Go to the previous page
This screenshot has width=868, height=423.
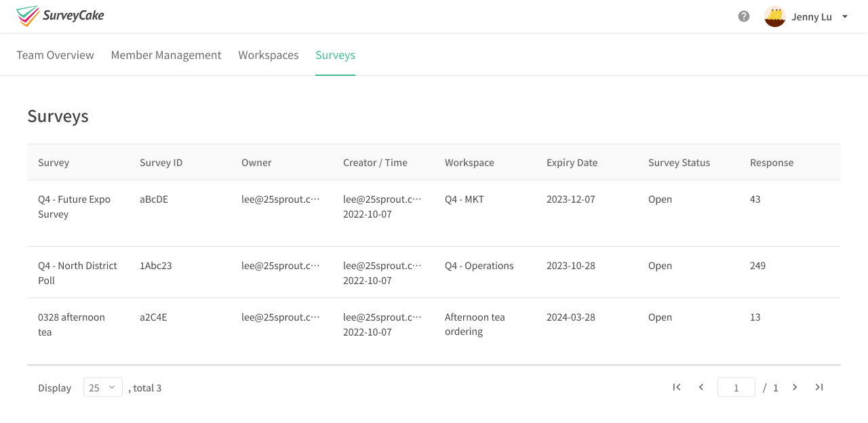pos(701,387)
